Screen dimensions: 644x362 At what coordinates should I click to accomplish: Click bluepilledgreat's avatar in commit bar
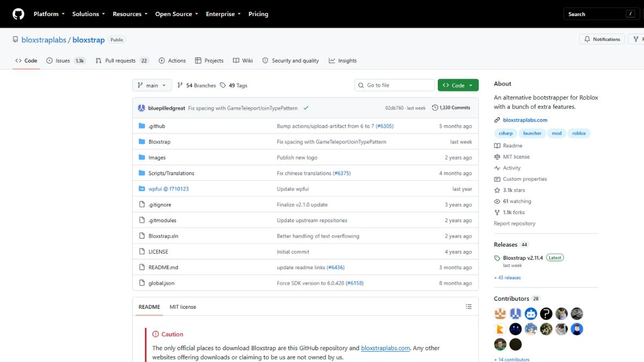coord(142,108)
